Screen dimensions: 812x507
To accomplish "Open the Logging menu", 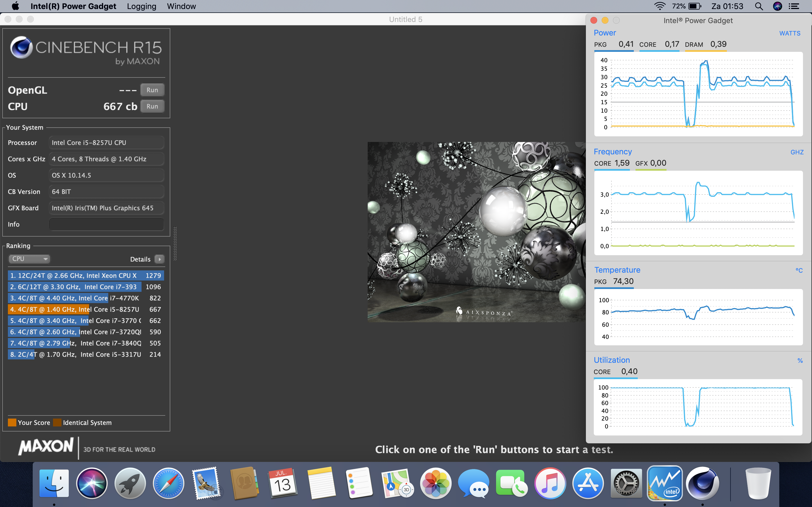I will click(x=141, y=6).
